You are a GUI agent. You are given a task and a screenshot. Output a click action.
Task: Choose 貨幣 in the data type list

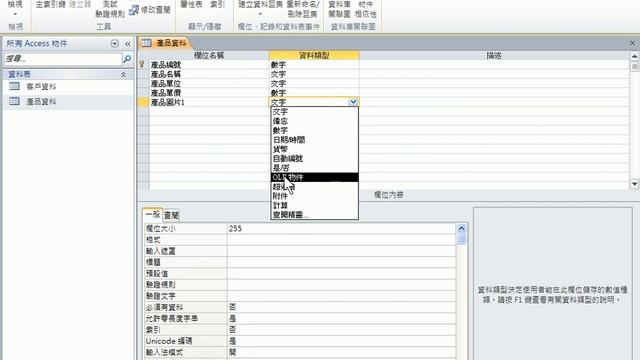314,149
